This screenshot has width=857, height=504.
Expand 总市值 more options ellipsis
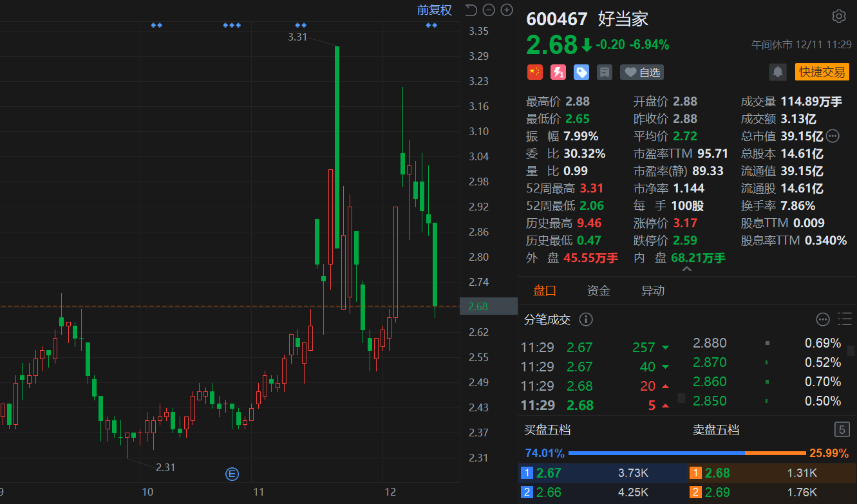833,136
